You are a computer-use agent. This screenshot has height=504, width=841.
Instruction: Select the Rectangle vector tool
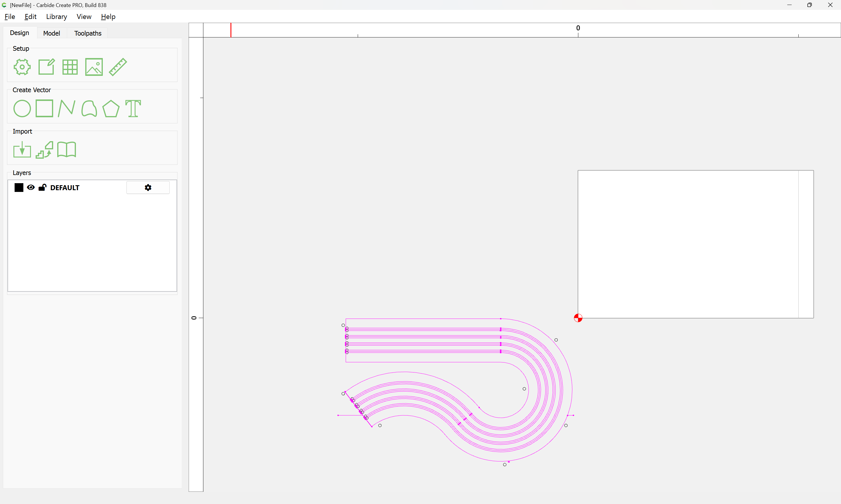coord(44,108)
